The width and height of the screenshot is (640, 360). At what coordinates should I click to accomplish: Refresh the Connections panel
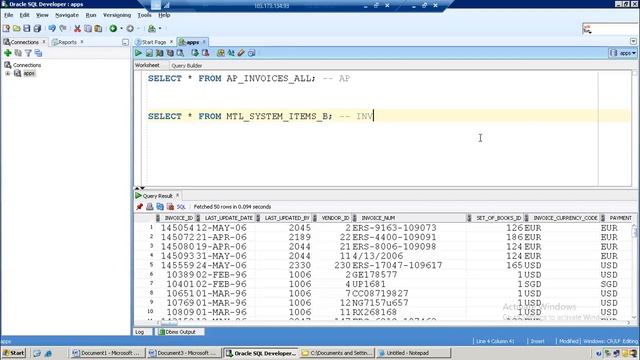coord(18,53)
